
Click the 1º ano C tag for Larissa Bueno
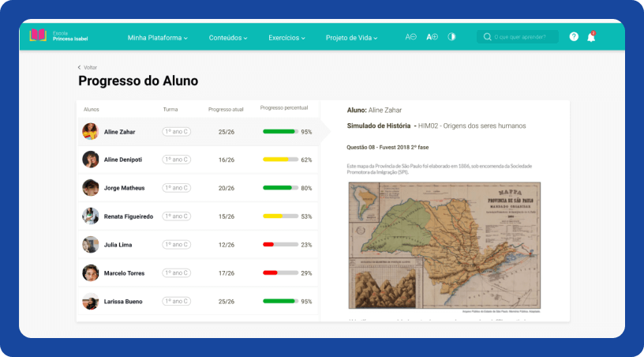pos(176,301)
